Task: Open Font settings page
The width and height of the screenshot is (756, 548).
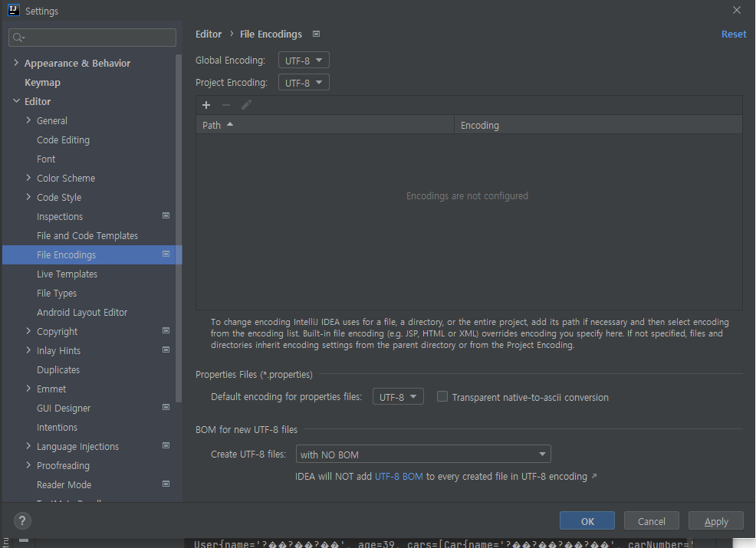Action: pyautogui.click(x=46, y=159)
